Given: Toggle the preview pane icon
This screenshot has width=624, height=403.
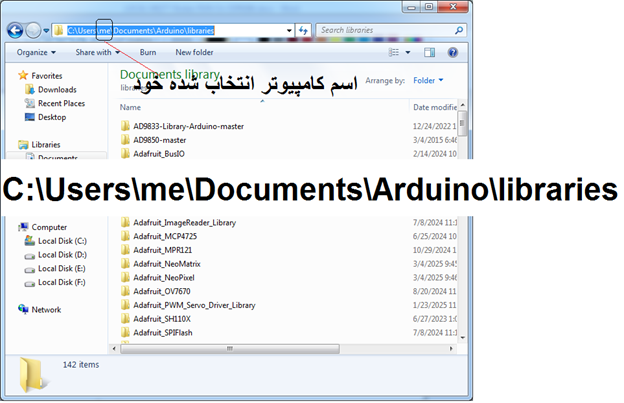Looking at the screenshot, I should (427, 52).
